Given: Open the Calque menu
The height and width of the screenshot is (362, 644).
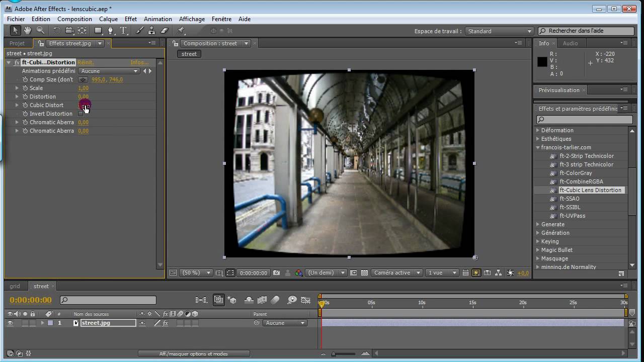Looking at the screenshot, I should click(108, 19).
